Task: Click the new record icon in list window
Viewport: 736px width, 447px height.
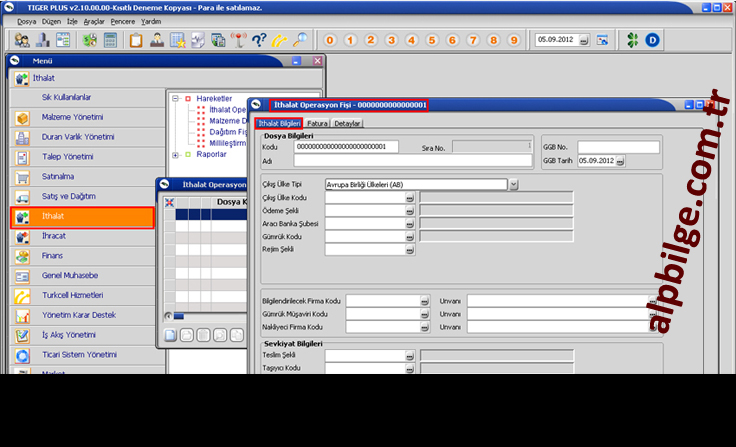Action: pos(171,334)
